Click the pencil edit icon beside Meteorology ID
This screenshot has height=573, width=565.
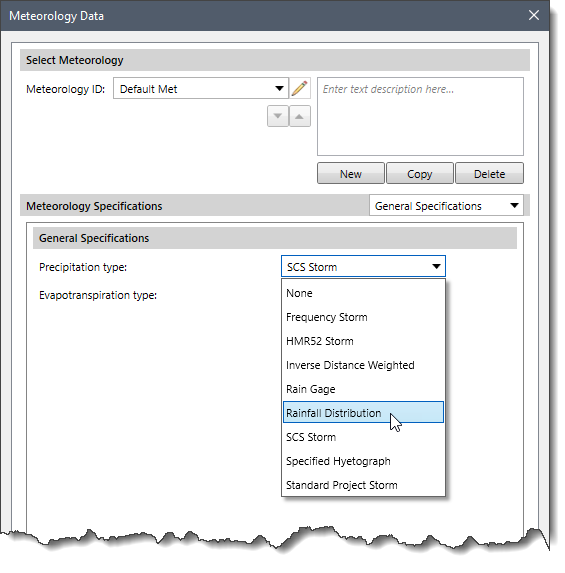300,88
